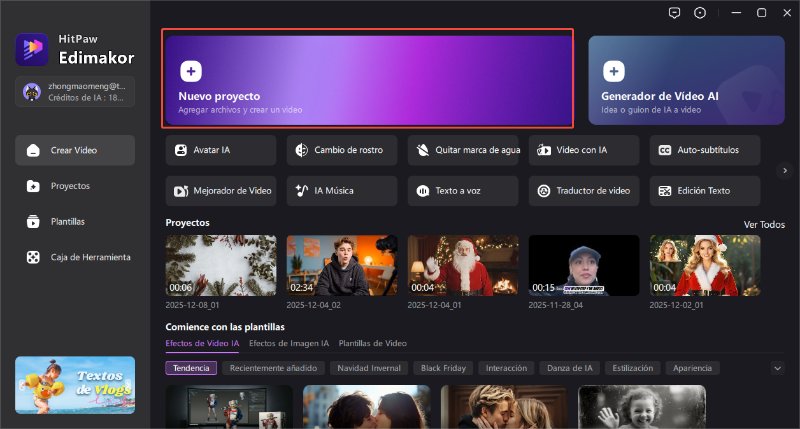800x429 pixels.
Task: Switch to Plantillas de Video tab
Action: pyautogui.click(x=372, y=343)
